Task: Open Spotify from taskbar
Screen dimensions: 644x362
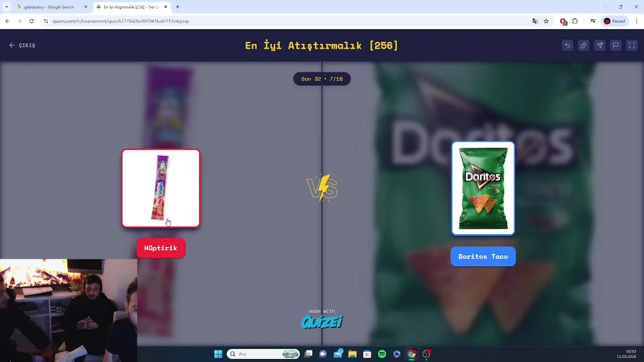Action: 382,354
